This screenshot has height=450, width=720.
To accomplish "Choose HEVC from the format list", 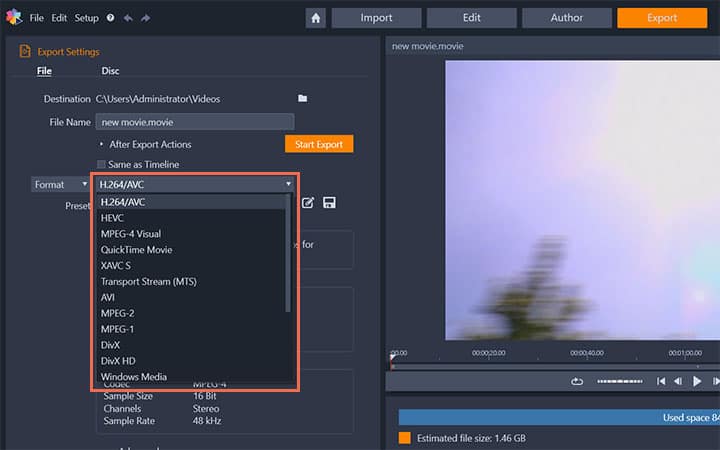I will pos(191,218).
